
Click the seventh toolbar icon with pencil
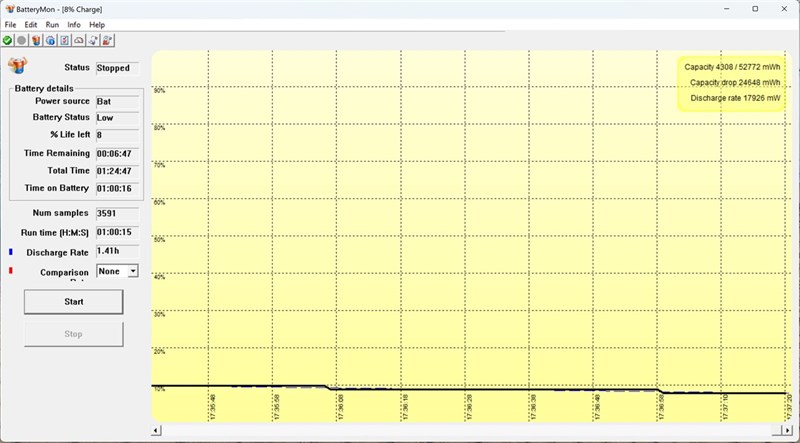pyautogui.click(x=93, y=40)
